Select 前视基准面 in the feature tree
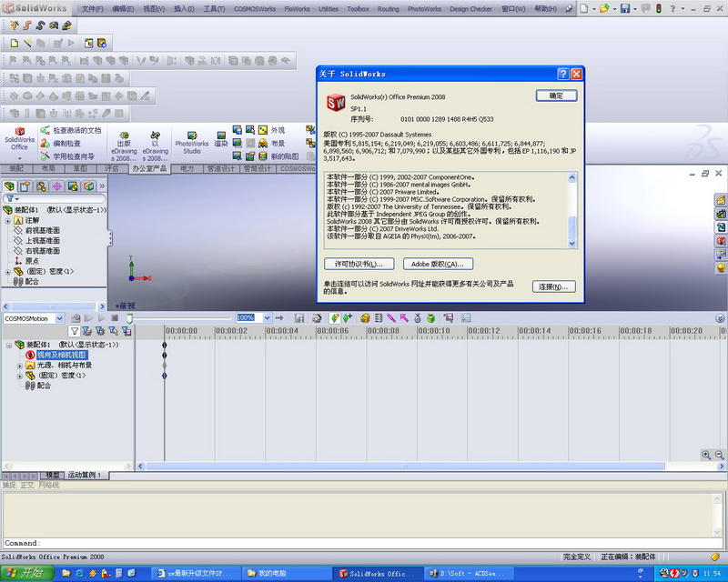 pyautogui.click(x=42, y=231)
